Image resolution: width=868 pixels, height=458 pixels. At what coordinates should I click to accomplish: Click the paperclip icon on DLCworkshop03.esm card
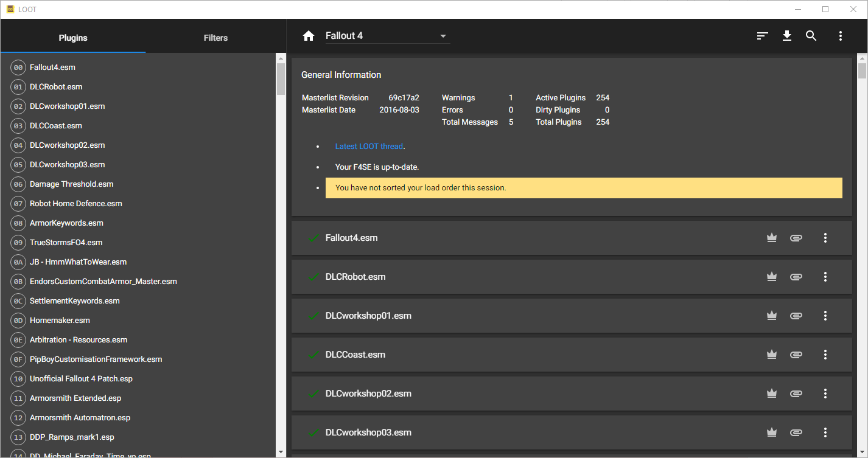(796, 432)
